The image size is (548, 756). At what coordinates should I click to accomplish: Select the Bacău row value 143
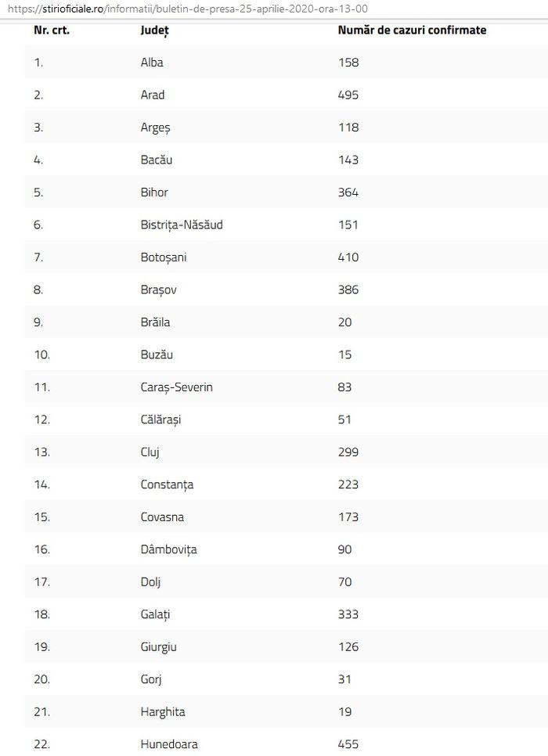(348, 160)
